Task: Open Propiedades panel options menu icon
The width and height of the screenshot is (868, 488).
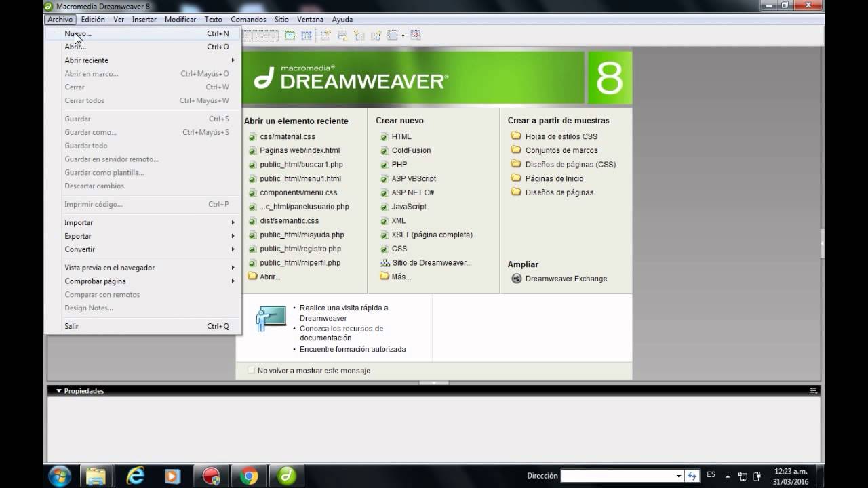Action: (814, 391)
